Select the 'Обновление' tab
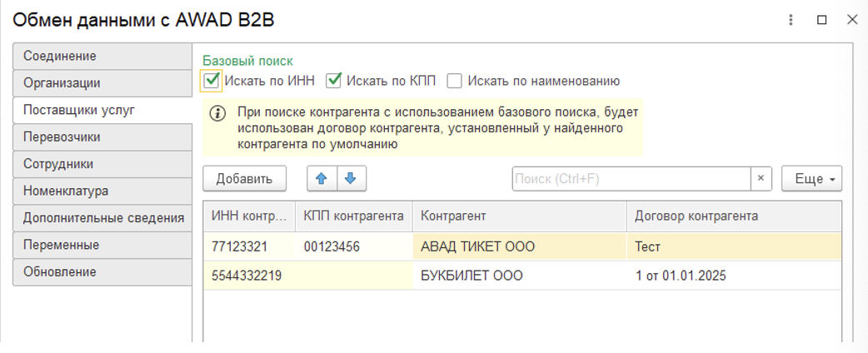 [102, 272]
